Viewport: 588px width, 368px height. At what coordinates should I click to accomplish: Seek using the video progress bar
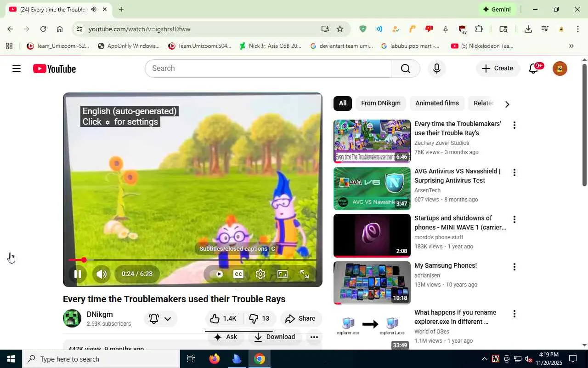192,260
